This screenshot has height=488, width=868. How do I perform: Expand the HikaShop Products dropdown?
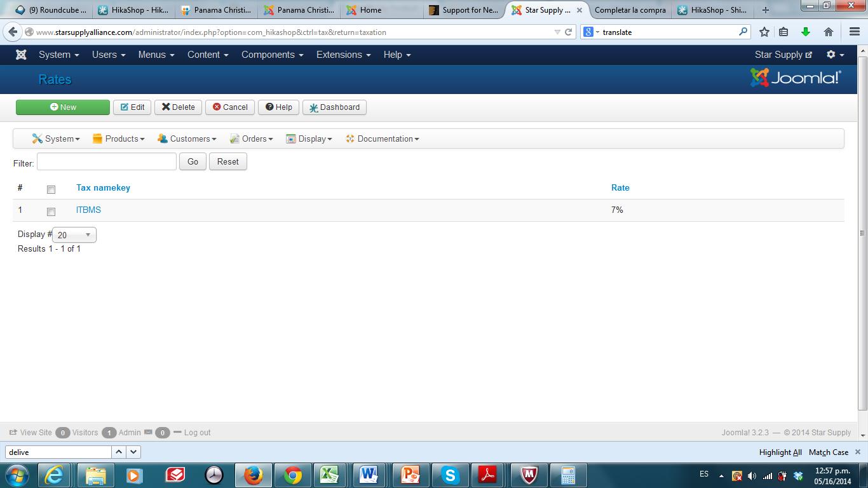pos(119,139)
